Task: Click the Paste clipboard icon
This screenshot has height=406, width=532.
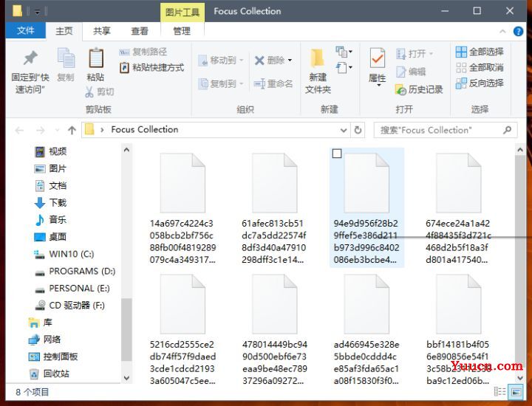Action: click(x=96, y=58)
